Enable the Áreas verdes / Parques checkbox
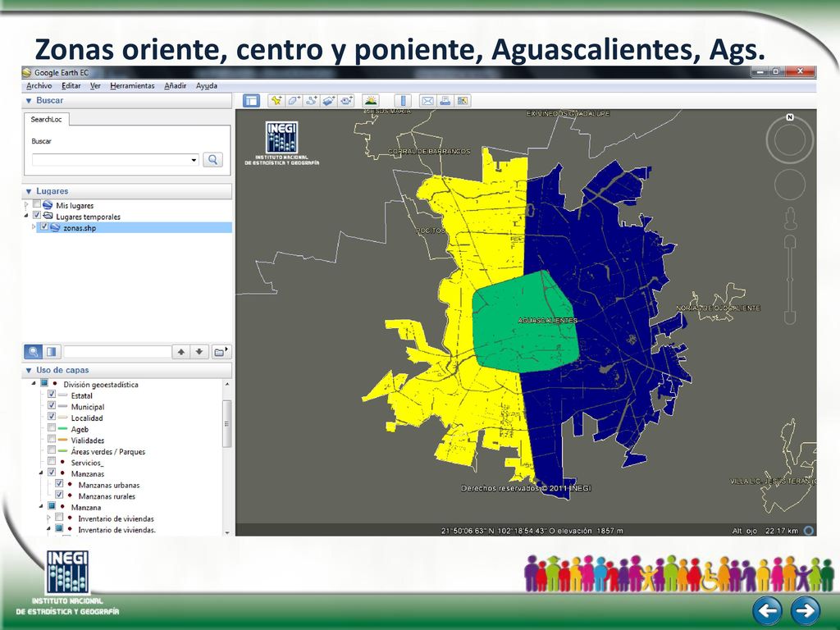Viewport: 840px width, 630px height. coord(52,450)
